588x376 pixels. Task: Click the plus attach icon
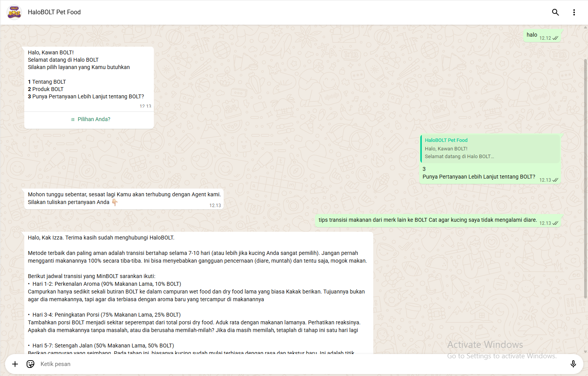tap(15, 364)
